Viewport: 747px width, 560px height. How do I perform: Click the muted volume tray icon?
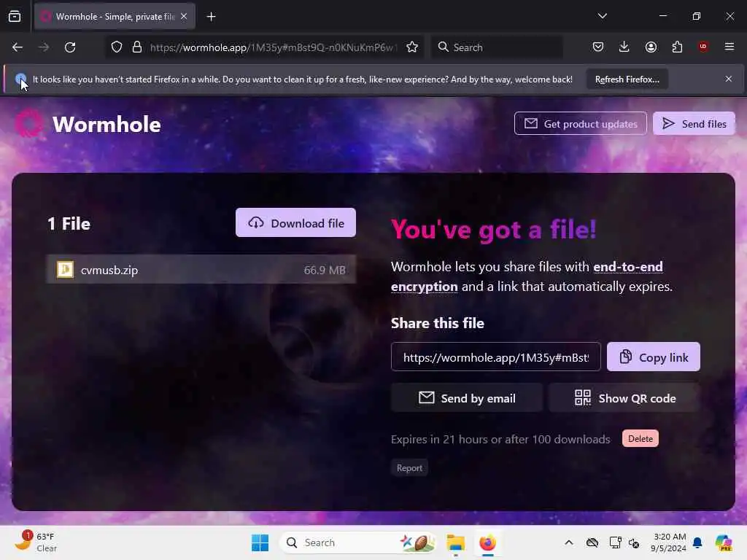634,542
